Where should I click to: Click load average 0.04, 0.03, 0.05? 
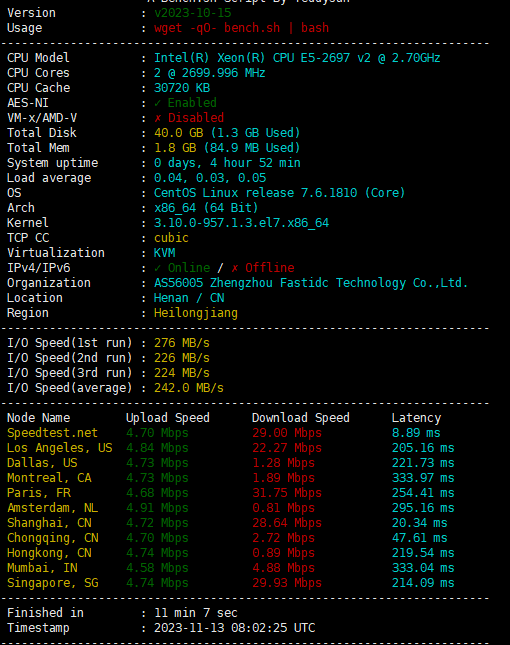(210, 178)
